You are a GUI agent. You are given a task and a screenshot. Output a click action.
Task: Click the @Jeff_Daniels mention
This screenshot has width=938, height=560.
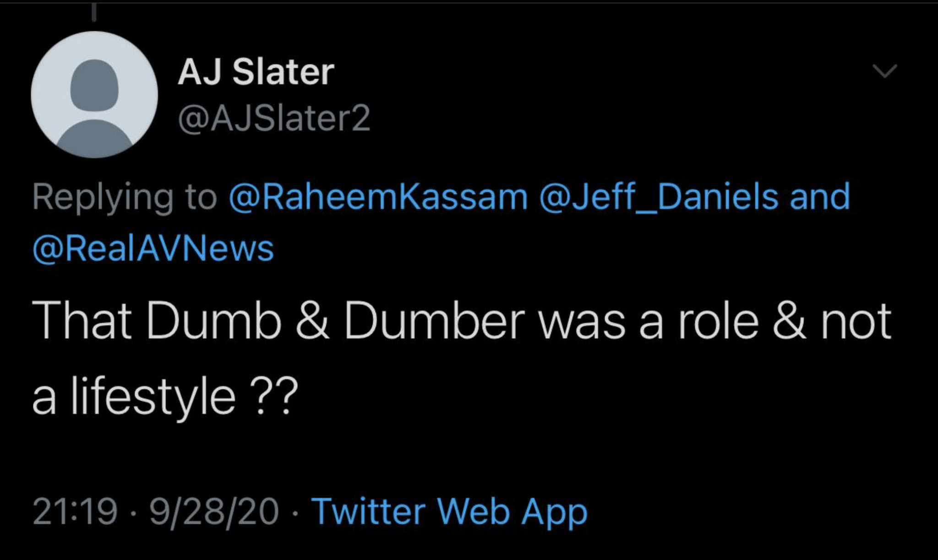(x=659, y=197)
